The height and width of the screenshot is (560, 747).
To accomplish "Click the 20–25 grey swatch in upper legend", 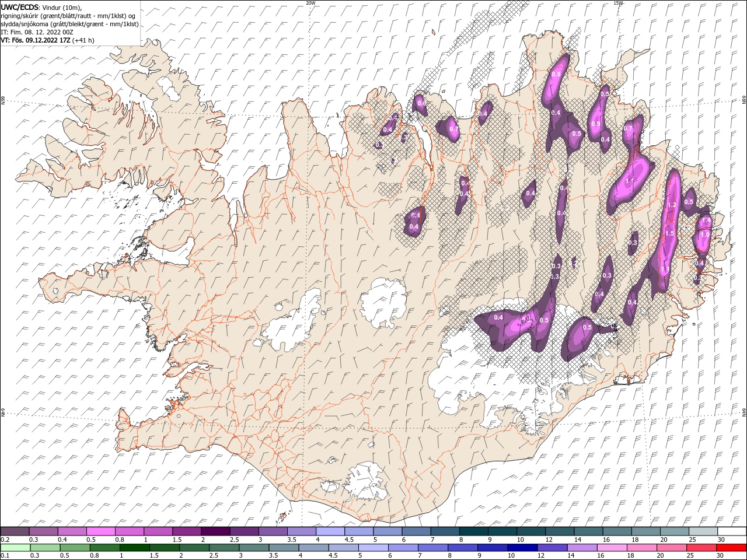I will pyautogui.click(x=674, y=531).
